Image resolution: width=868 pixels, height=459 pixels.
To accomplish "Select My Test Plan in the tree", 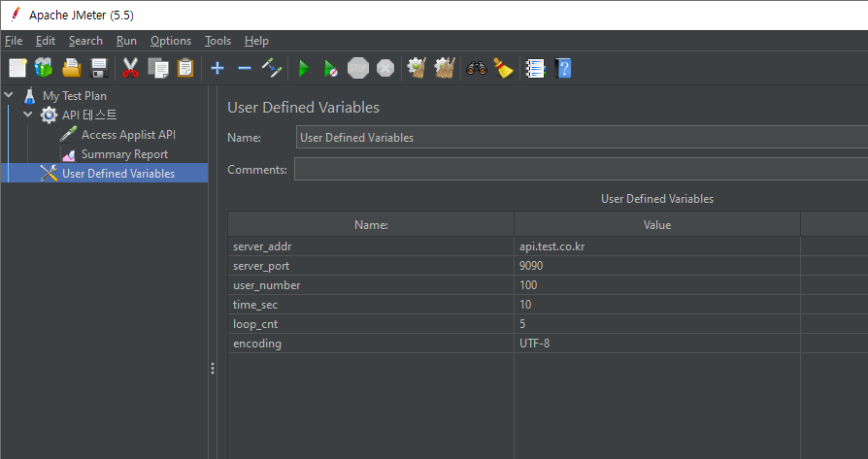I will pos(75,96).
